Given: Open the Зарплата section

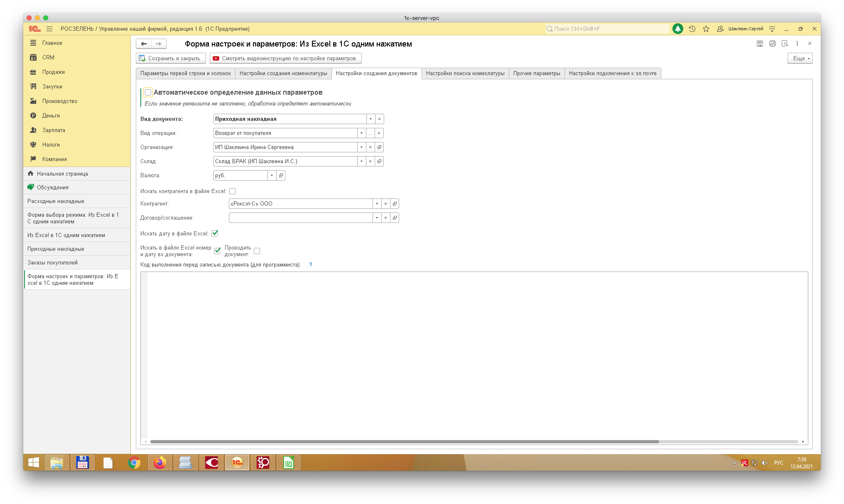Looking at the screenshot, I should point(54,130).
